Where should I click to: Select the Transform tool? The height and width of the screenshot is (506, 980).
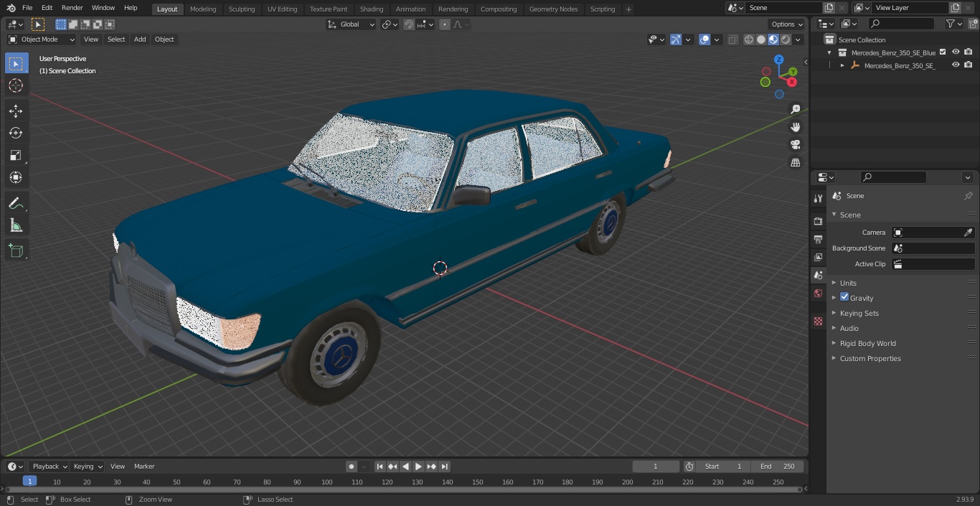[16, 177]
